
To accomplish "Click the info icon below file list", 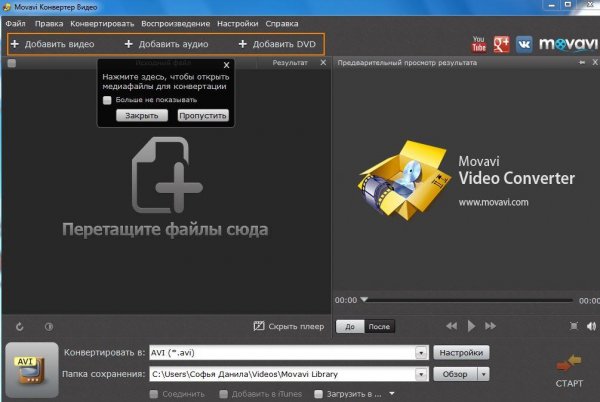I will tap(49, 327).
